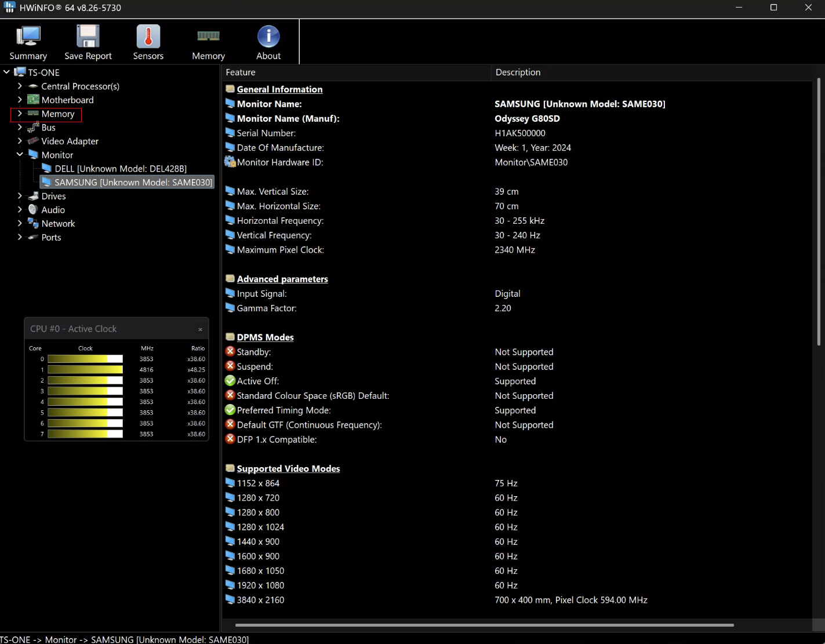Click the Description column header
Image resolution: width=825 pixels, height=644 pixels.
[x=652, y=72]
